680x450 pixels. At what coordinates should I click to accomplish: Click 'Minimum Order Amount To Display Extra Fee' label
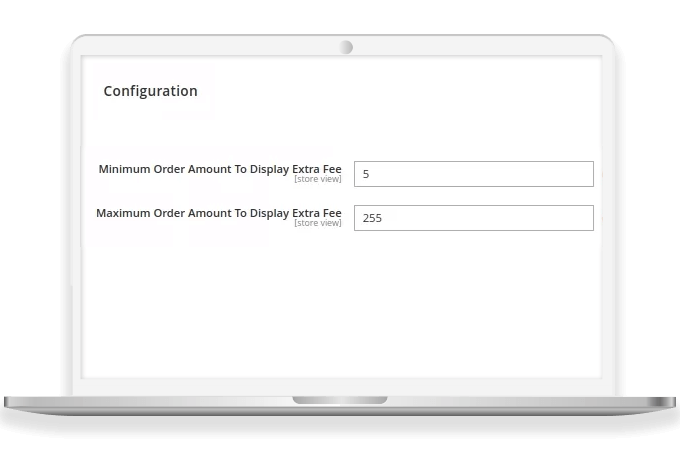point(220,169)
